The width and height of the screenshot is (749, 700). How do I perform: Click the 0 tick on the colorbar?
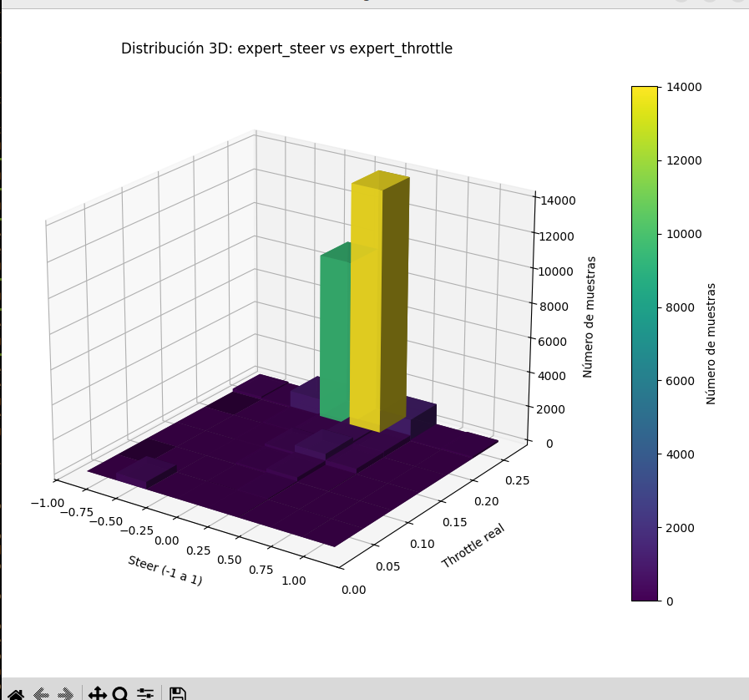pyautogui.click(x=669, y=601)
